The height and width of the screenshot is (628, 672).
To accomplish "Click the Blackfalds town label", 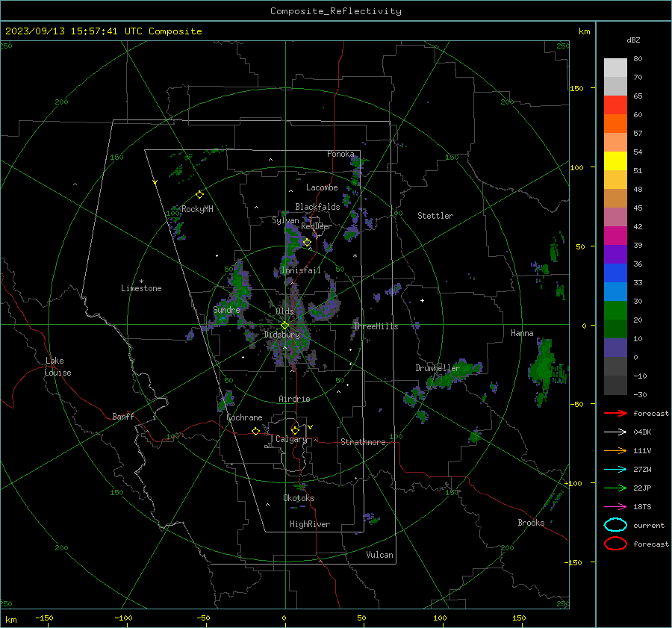I will 317,207.
